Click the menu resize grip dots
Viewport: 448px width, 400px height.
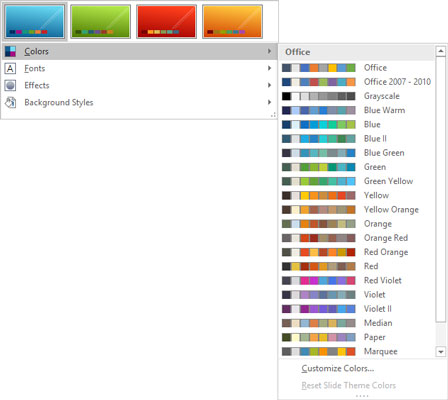(273, 115)
